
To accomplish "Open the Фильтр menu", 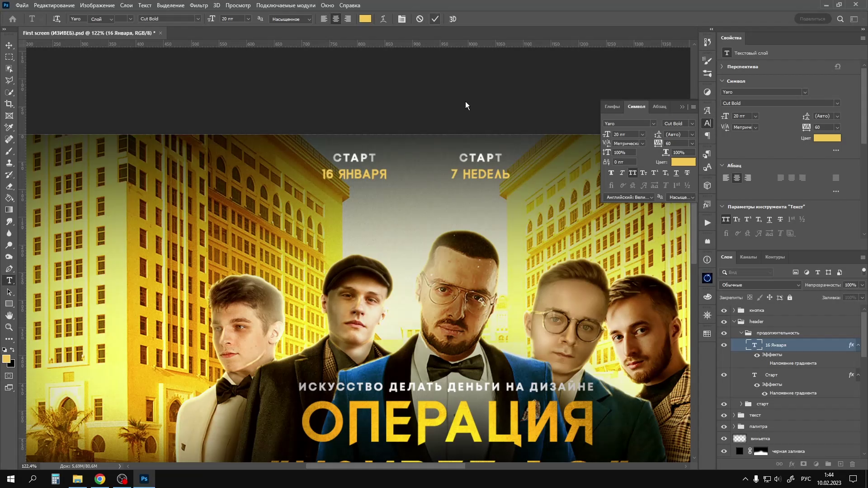I will click(x=198, y=5).
